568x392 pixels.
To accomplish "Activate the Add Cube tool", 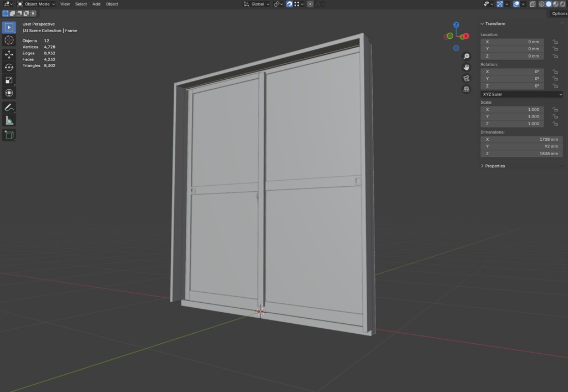I will (x=9, y=135).
